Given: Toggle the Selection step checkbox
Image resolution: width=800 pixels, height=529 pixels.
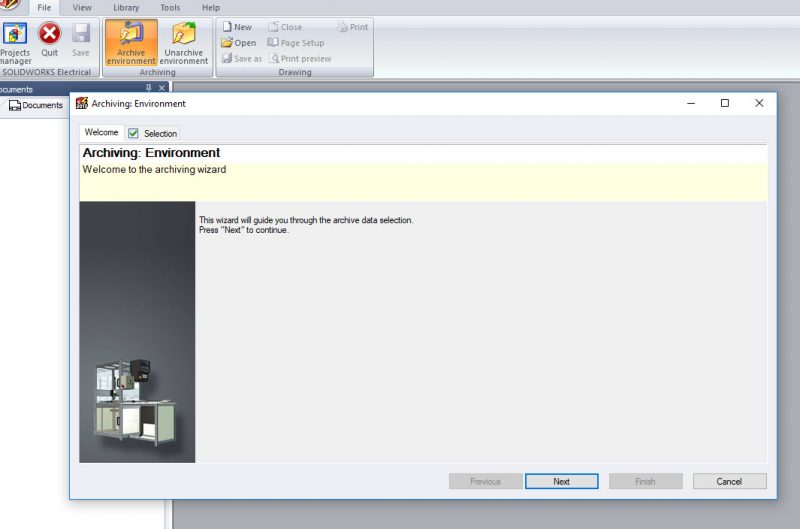Looking at the screenshot, I should click(133, 133).
